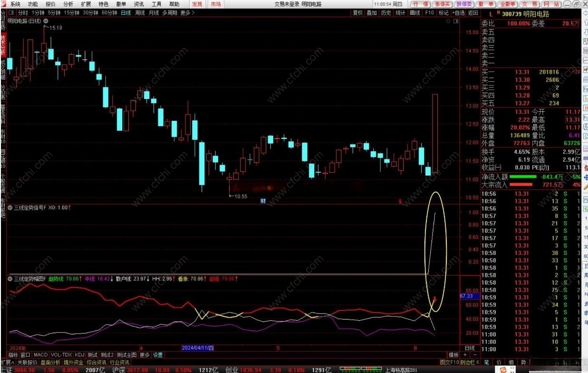The height and width of the screenshot is (373, 588).
Task: Select the 周线 chart period
Action: (x=140, y=13)
